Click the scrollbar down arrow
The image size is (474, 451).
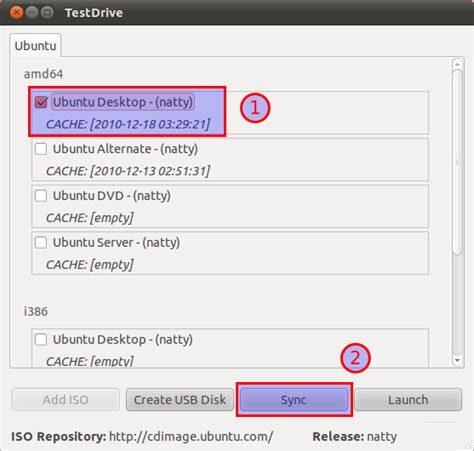tap(457, 360)
